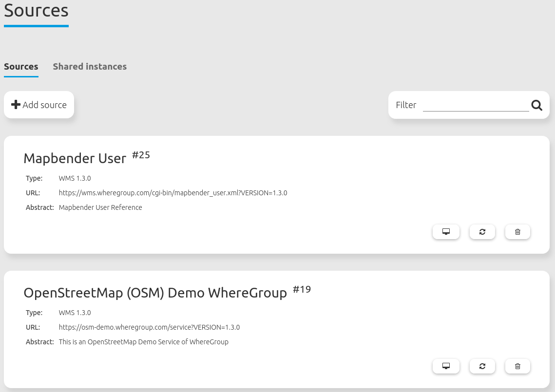Click the Sources page heading
Image resolution: width=555 pixels, height=392 pixels.
coord(36,10)
